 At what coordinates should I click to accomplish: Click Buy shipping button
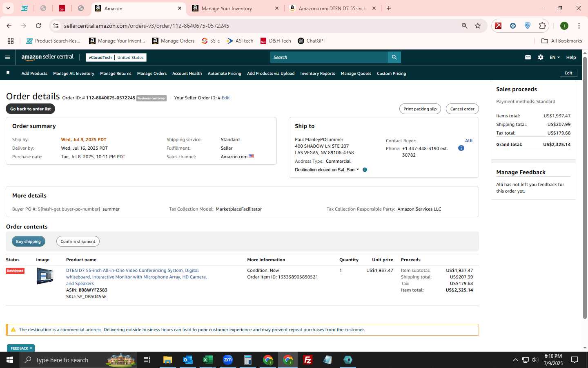coord(28,241)
